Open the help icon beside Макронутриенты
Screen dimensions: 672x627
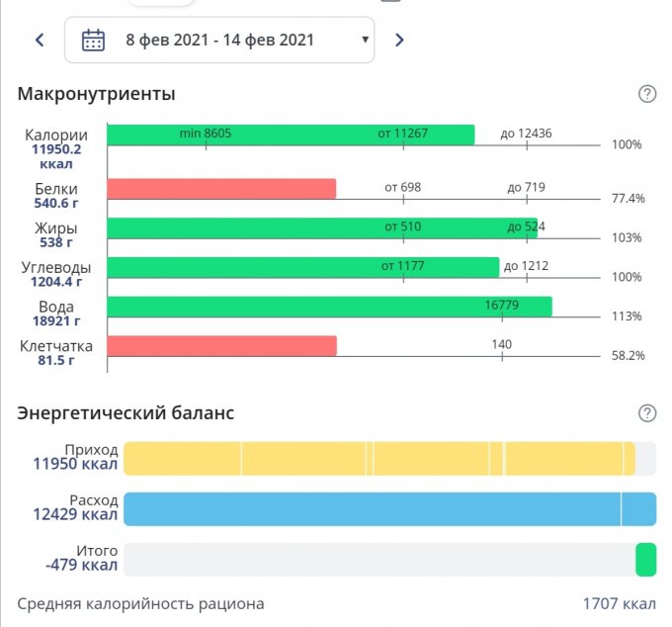click(647, 94)
